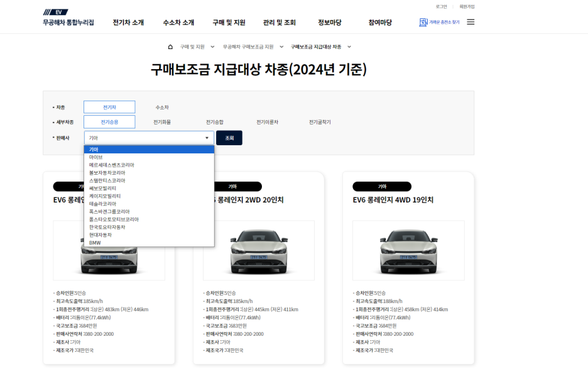Viewport: 588px width, 371px height.
Task: Click the 가까운 충전소 찾기 link
Action: [x=444, y=23]
